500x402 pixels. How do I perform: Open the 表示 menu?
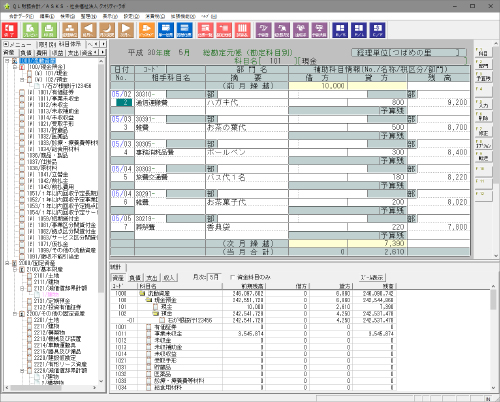pos(110,16)
